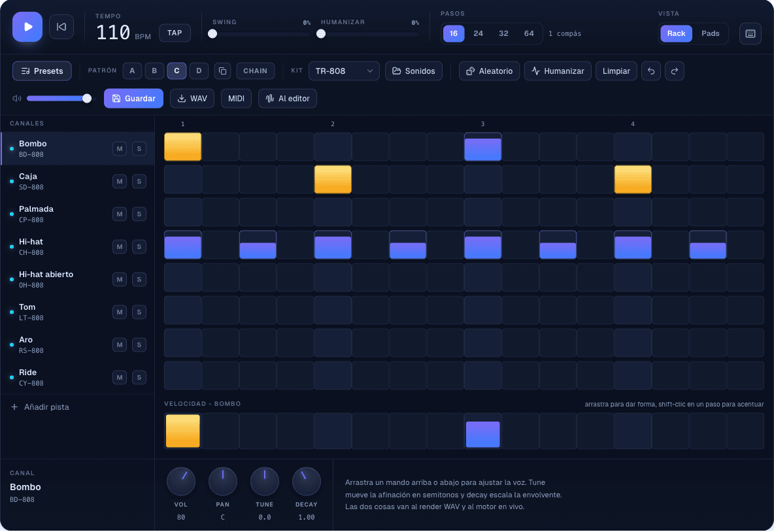Click the 110 BPM tempo value
Image resolution: width=774 pixels, height=532 pixels.
pyautogui.click(x=113, y=33)
